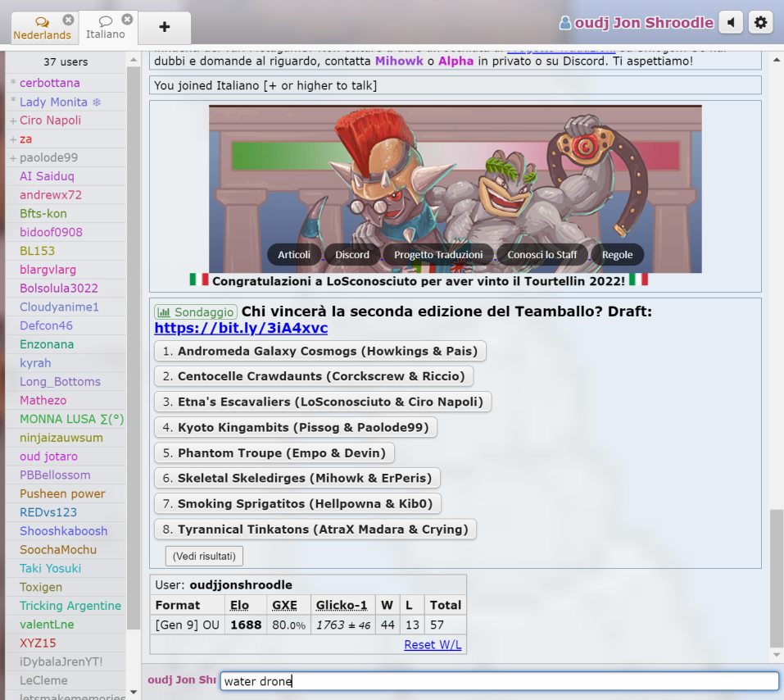Open the Progetto Traduzioni banner button
784x700 pixels.
point(438,254)
